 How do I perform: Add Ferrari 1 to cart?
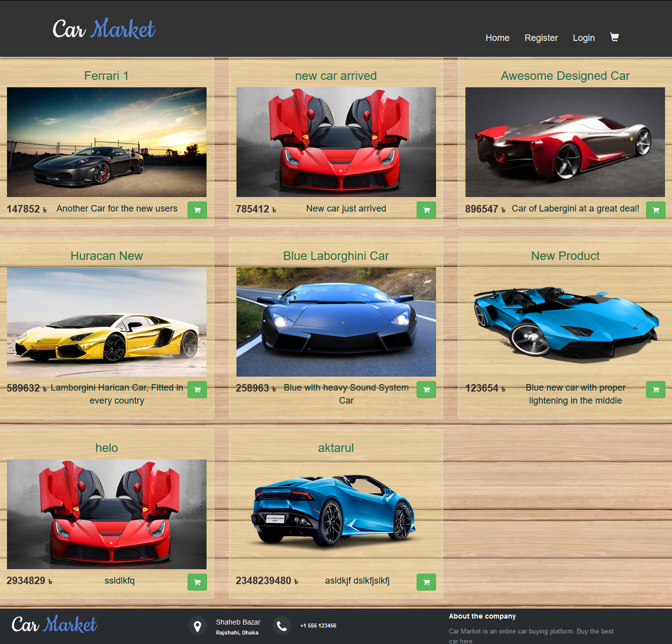197,210
